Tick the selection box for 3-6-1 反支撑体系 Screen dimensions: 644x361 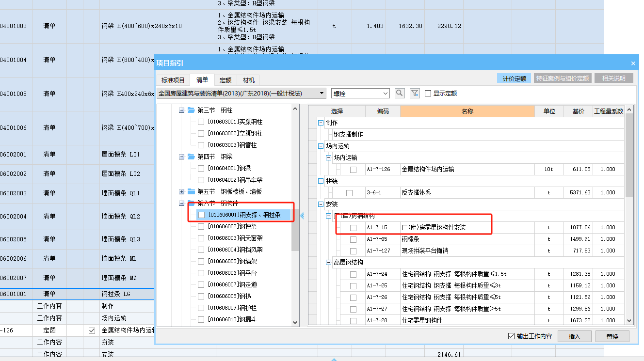(x=349, y=193)
